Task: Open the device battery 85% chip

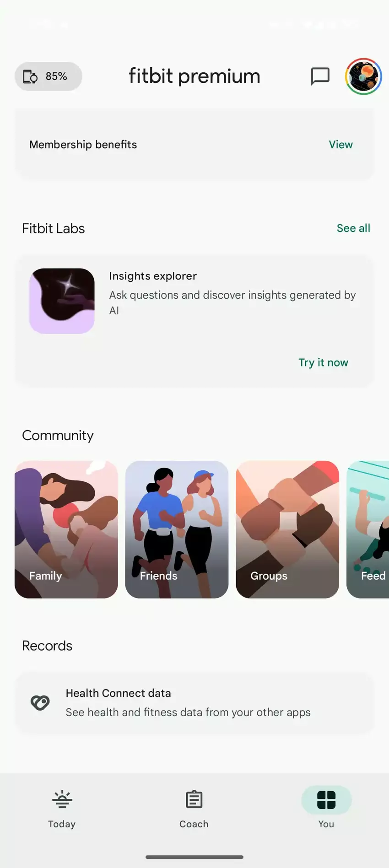Action: click(x=49, y=76)
